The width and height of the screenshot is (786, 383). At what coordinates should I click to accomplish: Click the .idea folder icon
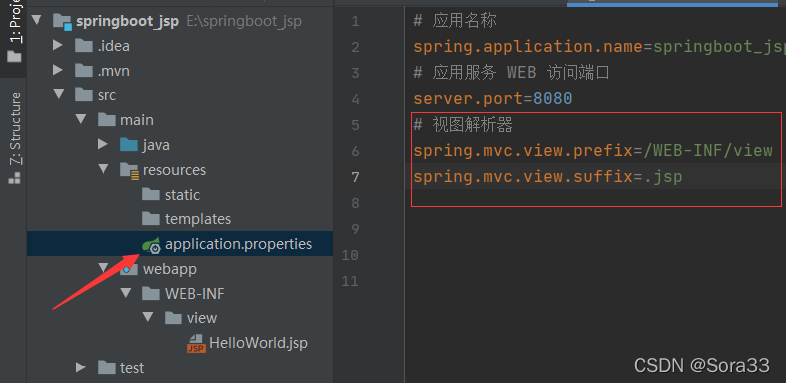[84, 46]
